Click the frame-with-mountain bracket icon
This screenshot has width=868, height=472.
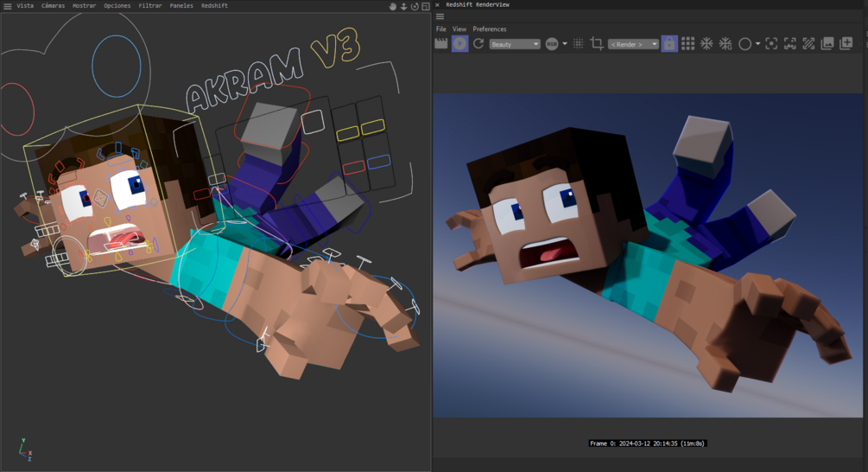coord(790,44)
